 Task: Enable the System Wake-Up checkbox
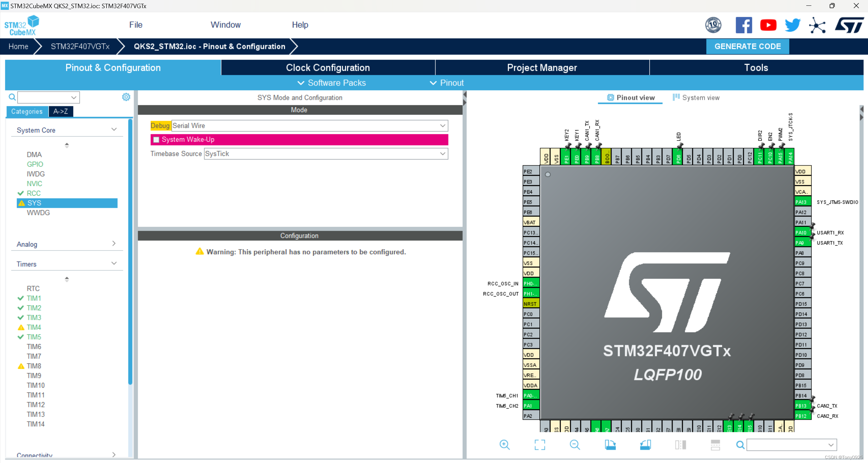(156, 140)
